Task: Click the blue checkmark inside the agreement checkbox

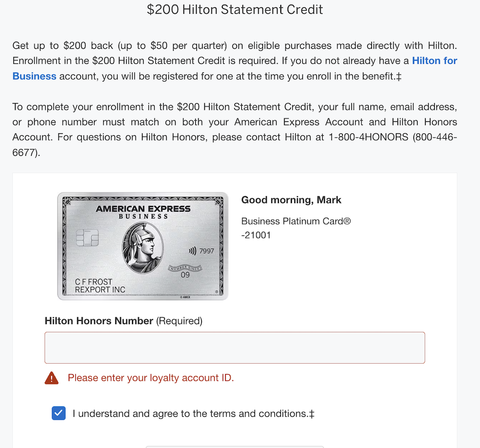Action: (x=58, y=413)
